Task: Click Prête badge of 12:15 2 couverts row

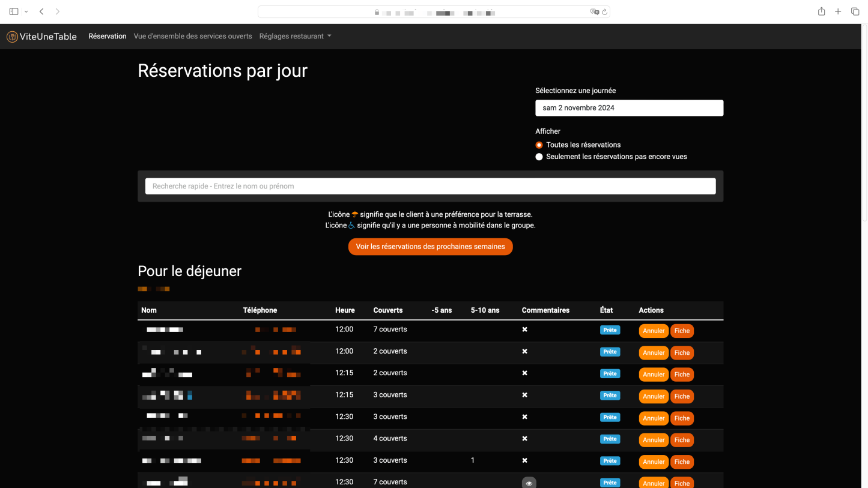Action: click(610, 373)
